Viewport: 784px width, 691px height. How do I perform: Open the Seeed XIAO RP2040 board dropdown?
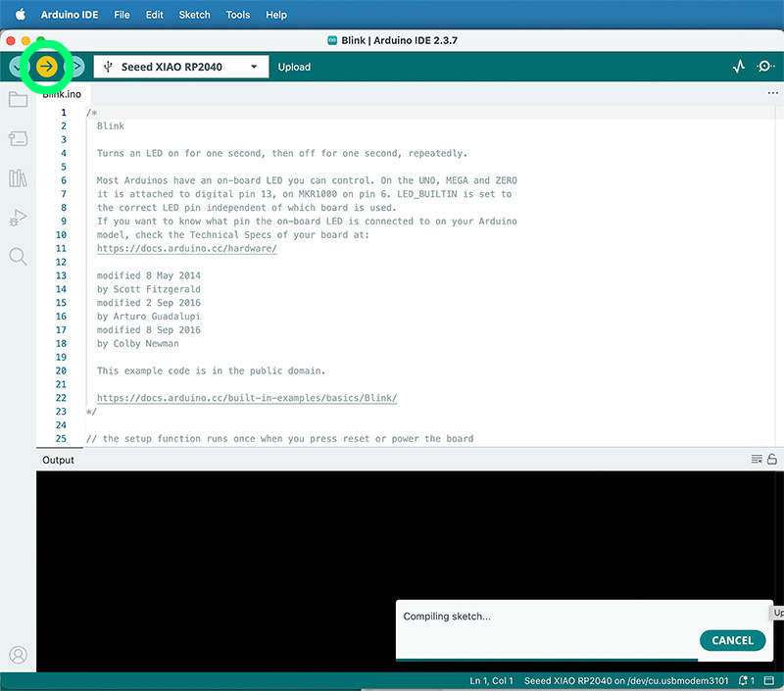(181, 67)
